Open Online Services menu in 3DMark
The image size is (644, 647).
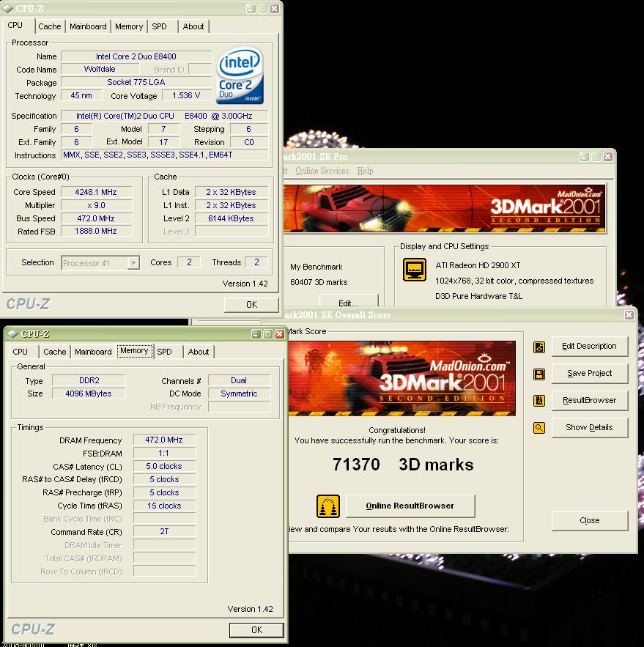coord(322,171)
